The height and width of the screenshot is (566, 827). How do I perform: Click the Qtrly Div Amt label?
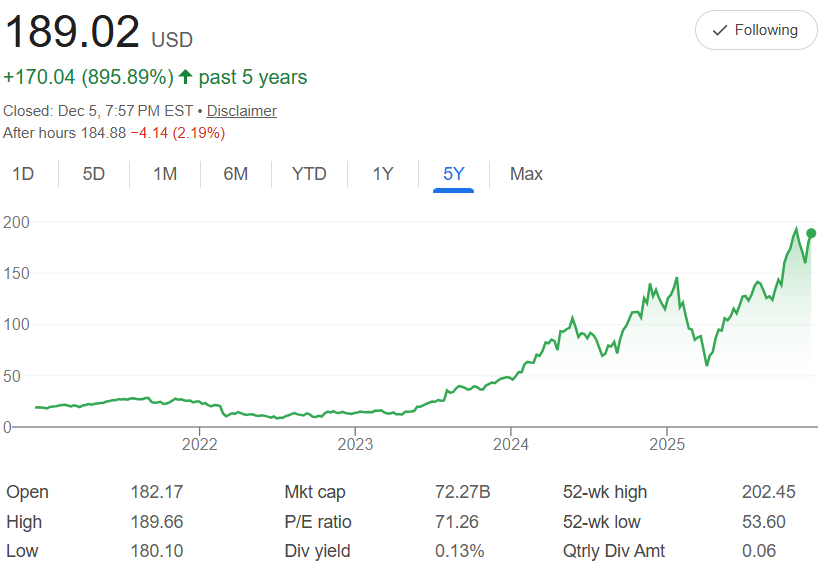pos(614,551)
